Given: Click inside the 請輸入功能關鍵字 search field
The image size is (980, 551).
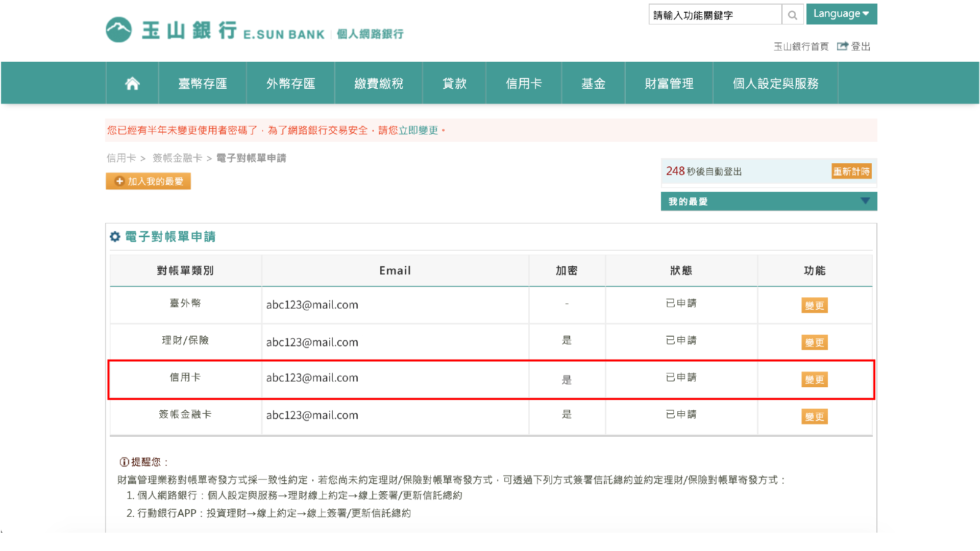Looking at the screenshot, I should (715, 14).
